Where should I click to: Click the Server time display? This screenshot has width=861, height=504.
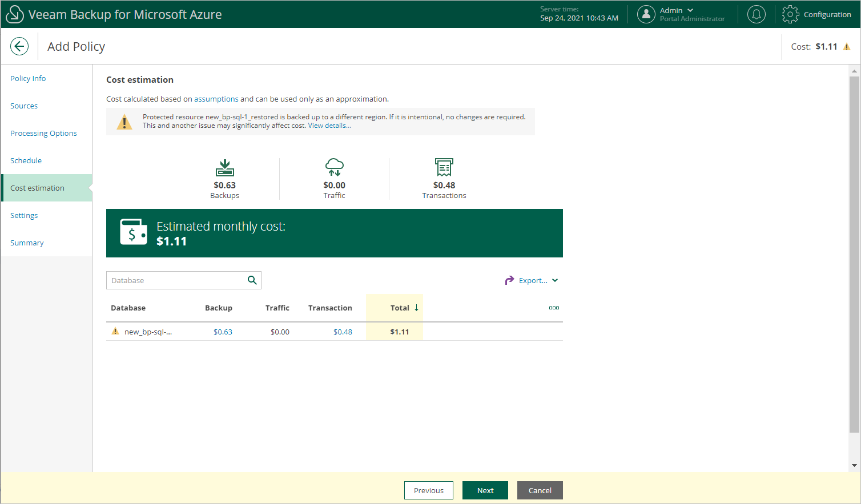[579, 14]
